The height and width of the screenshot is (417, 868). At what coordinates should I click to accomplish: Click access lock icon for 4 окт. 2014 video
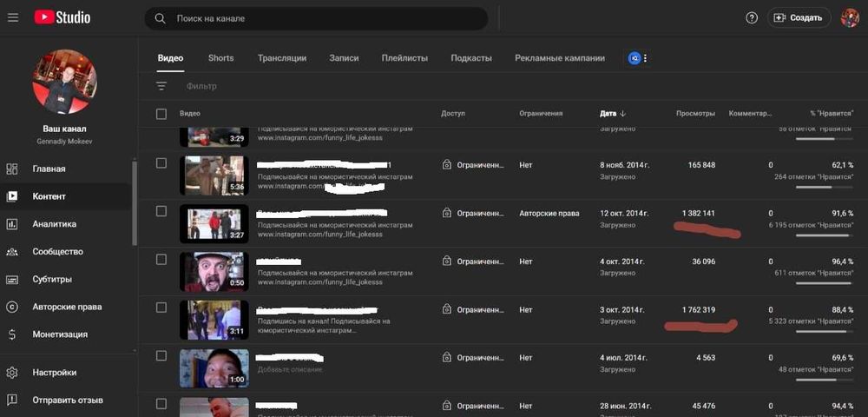pos(447,261)
